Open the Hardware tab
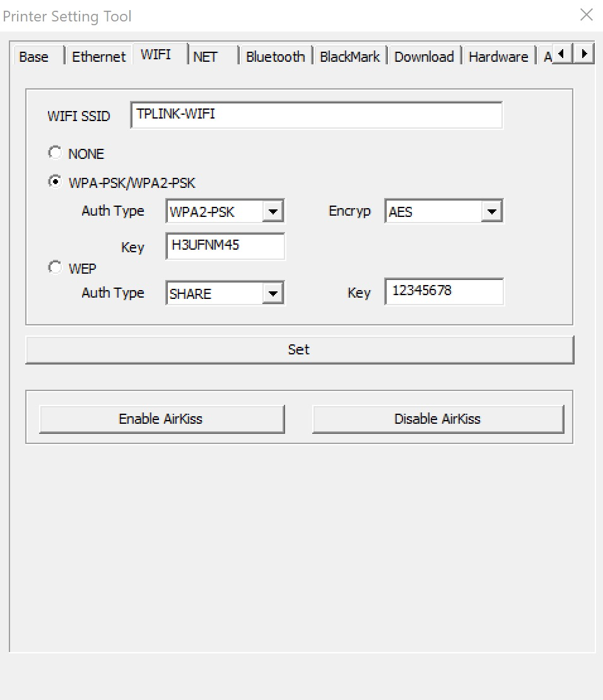The height and width of the screenshot is (700, 603). 498,57
